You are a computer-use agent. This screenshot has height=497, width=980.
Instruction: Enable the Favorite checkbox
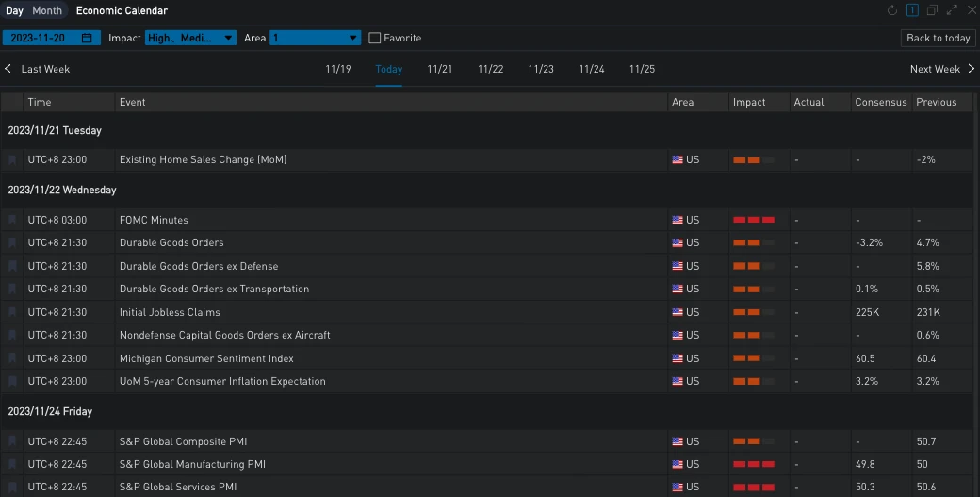(375, 39)
